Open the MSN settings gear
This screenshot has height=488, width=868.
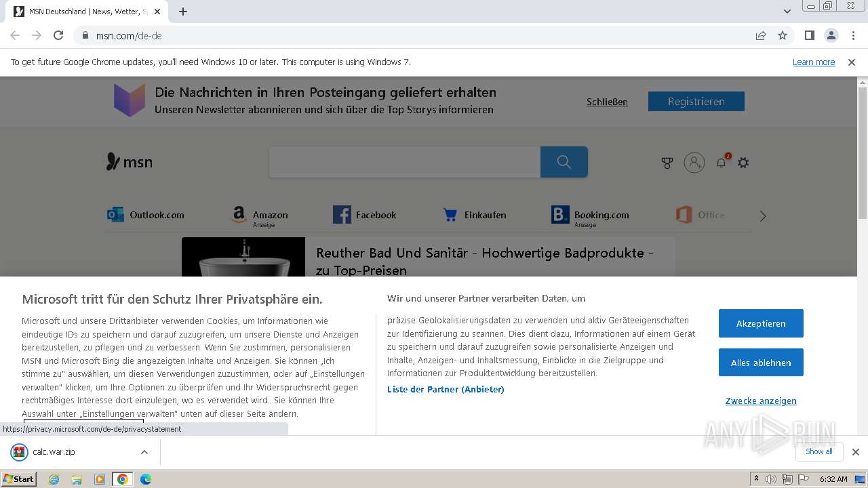pos(743,163)
